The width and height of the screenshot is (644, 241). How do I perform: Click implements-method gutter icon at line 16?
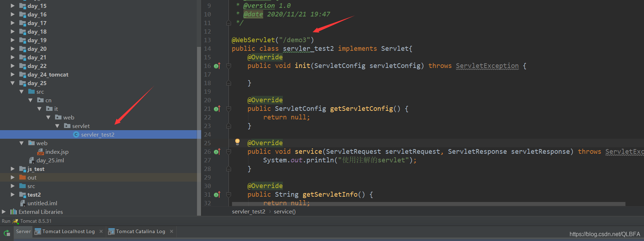217,66
